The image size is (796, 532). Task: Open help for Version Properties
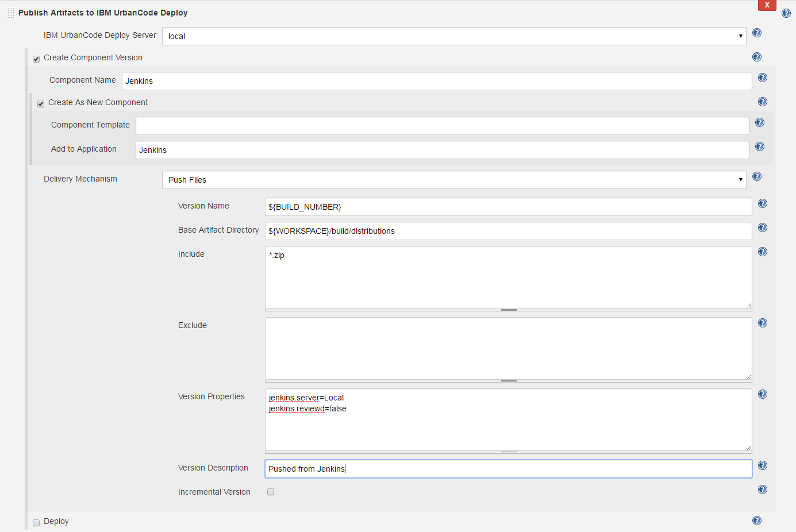click(763, 394)
